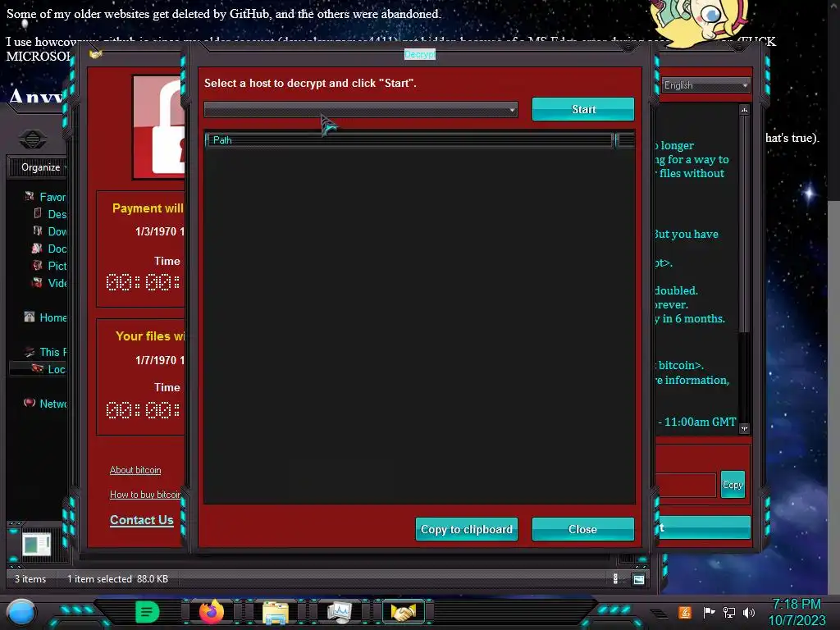Select Network in the Explorer sidebar
840x630 pixels.
pos(52,404)
